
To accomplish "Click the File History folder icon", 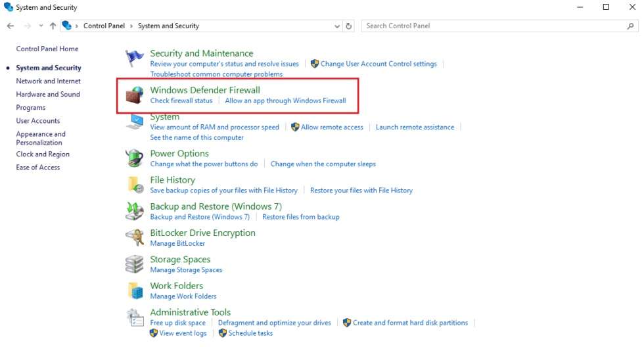I will coord(135,185).
